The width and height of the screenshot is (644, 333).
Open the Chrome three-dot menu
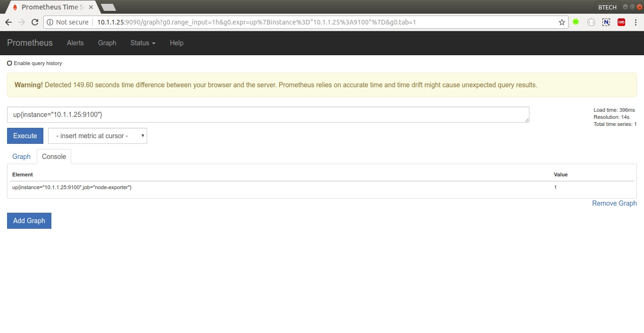coord(636,22)
